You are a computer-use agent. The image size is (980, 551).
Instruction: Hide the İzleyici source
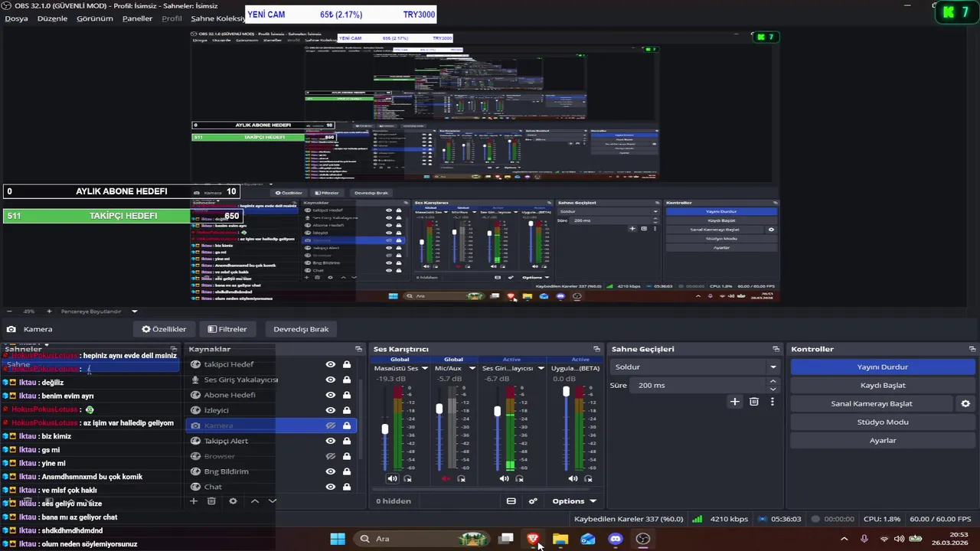pos(331,410)
